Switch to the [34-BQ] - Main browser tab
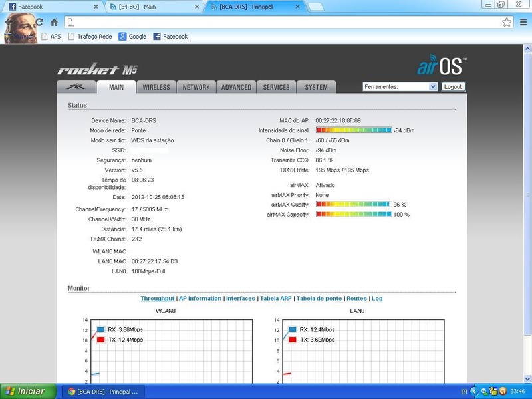The image size is (532, 399). point(153,7)
